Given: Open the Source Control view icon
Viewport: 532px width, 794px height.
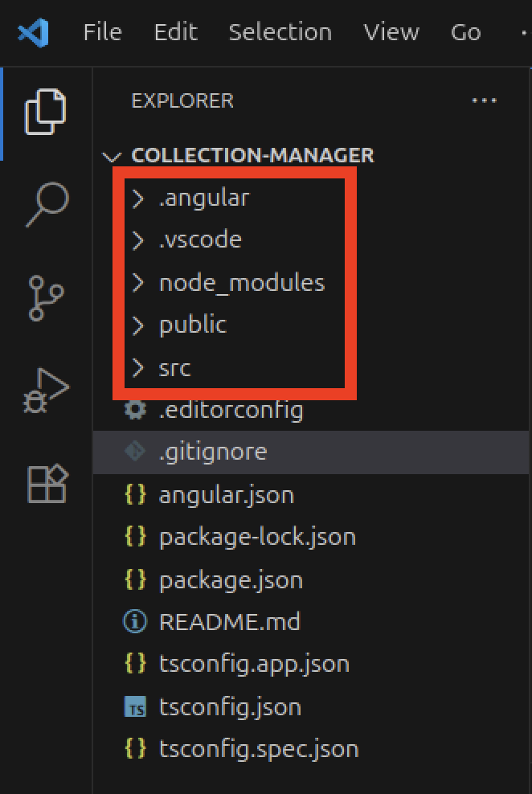Looking at the screenshot, I should point(47,297).
